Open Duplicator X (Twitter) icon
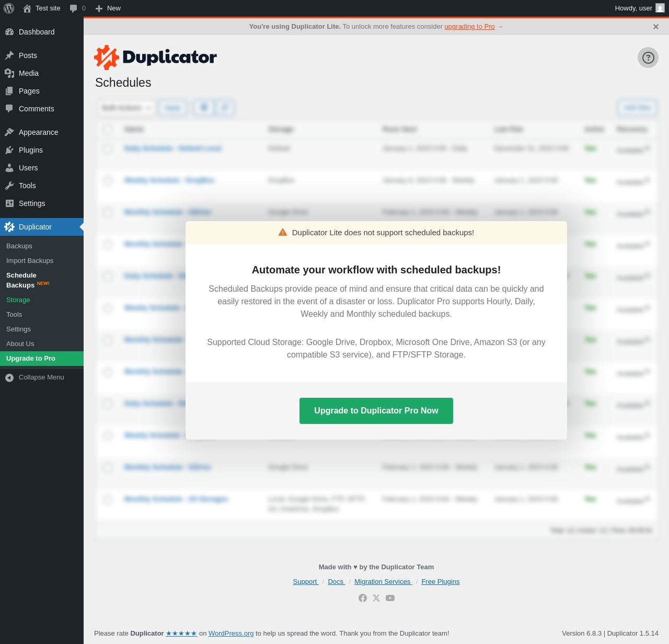 tap(376, 598)
